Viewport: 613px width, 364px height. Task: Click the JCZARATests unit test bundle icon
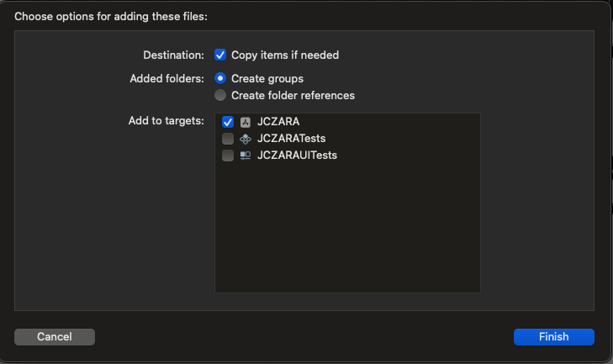coord(246,139)
